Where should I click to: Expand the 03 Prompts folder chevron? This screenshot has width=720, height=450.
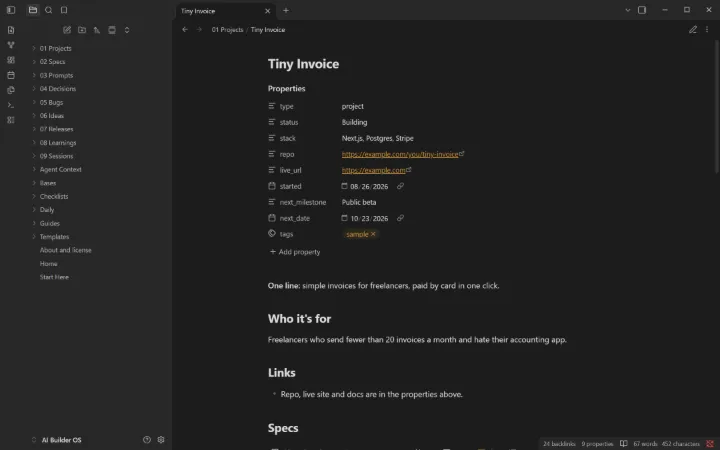(x=34, y=75)
